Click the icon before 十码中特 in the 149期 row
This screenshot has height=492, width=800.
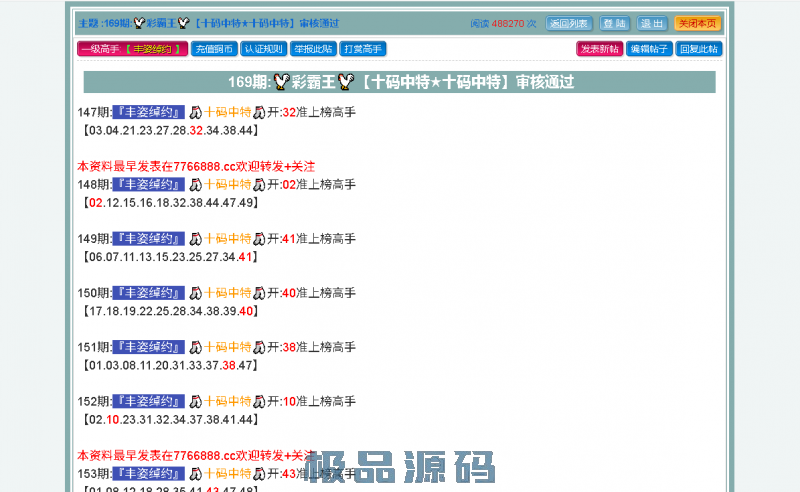[196, 239]
